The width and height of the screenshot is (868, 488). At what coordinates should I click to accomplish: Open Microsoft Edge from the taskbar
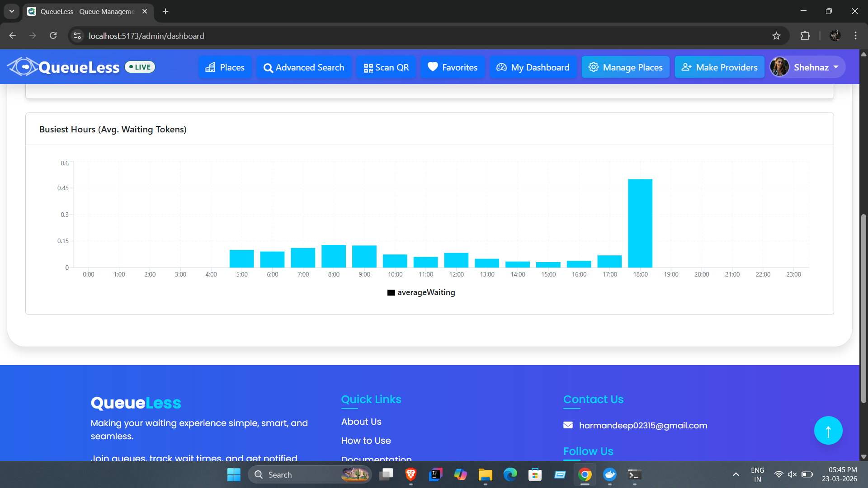pos(510,474)
